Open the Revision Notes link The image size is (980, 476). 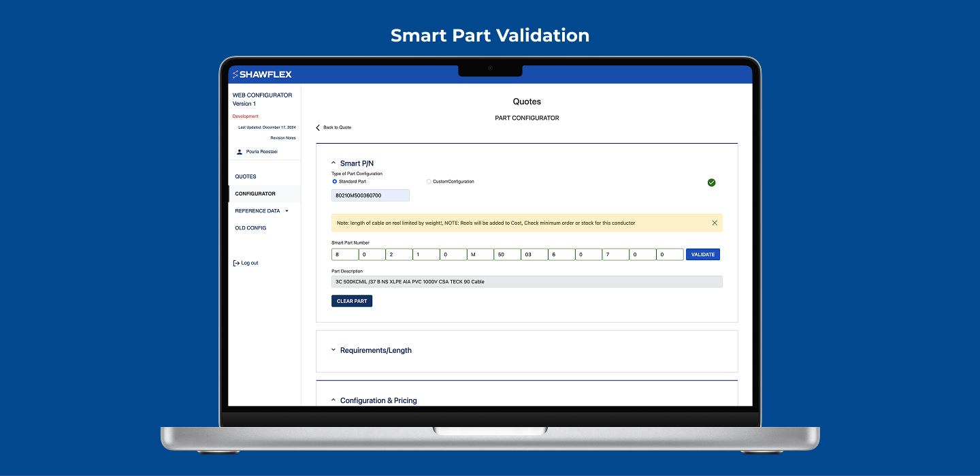point(282,138)
